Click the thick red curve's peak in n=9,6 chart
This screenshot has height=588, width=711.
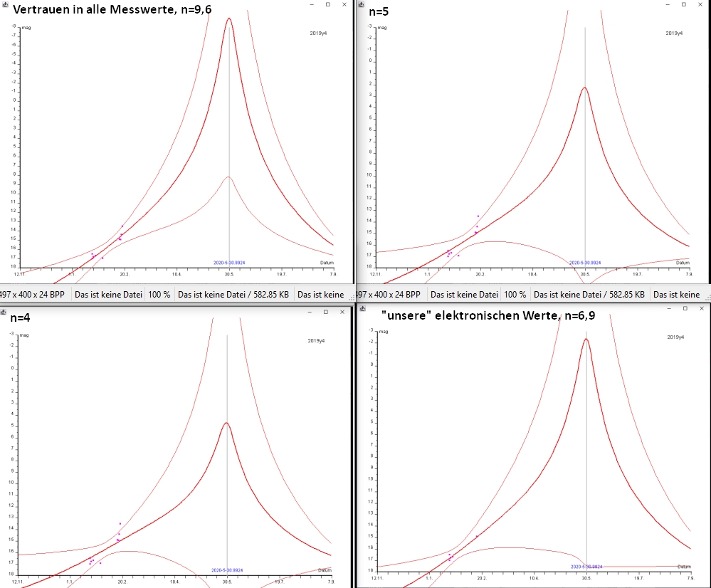tap(228, 19)
